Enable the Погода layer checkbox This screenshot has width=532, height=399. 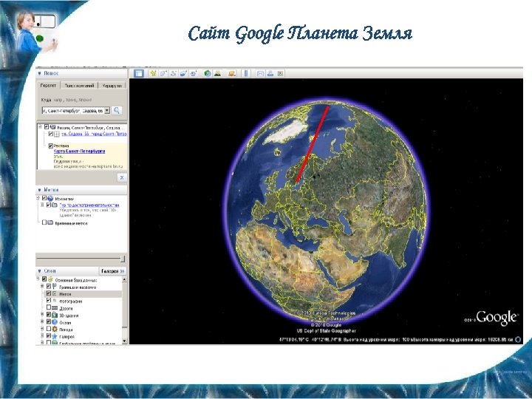[x=49, y=329]
